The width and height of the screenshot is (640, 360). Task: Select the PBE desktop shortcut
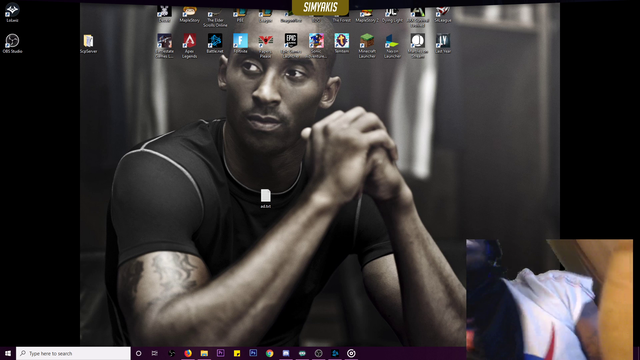click(x=240, y=15)
